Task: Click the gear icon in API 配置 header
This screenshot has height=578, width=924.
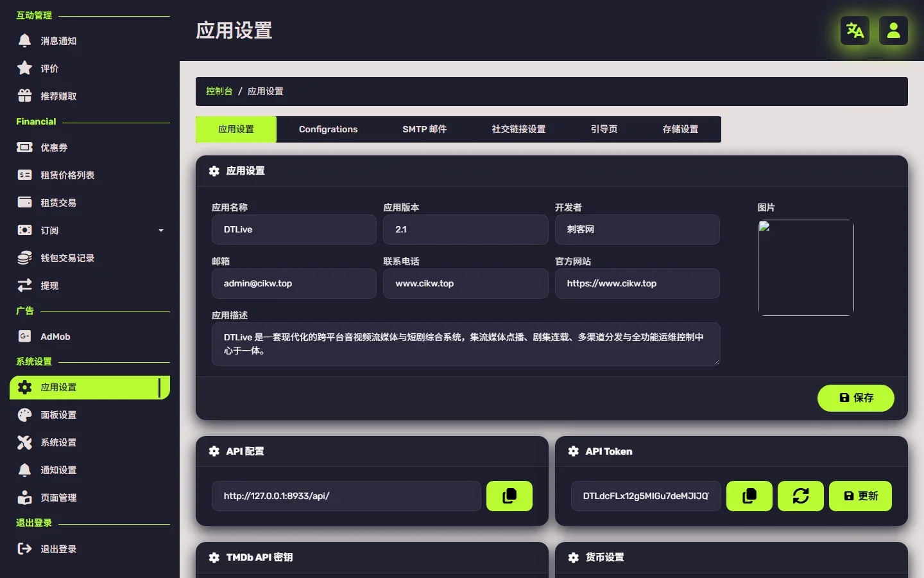Action: click(x=214, y=451)
